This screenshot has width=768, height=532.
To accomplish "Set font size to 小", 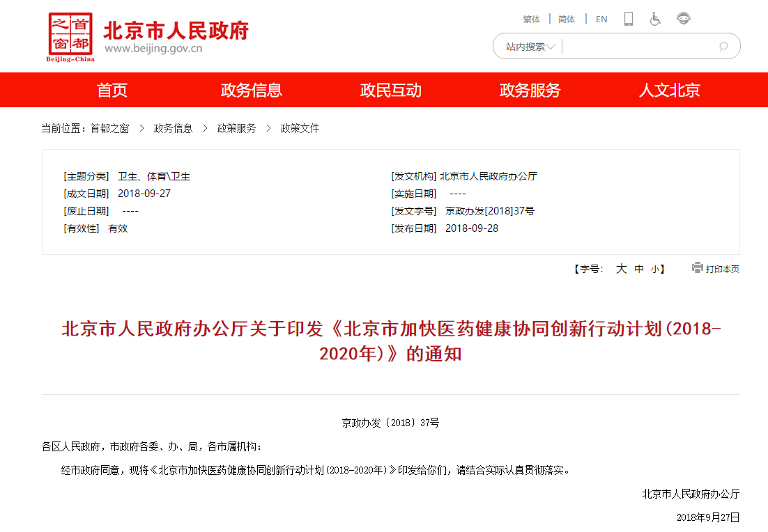I will (x=655, y=269).
